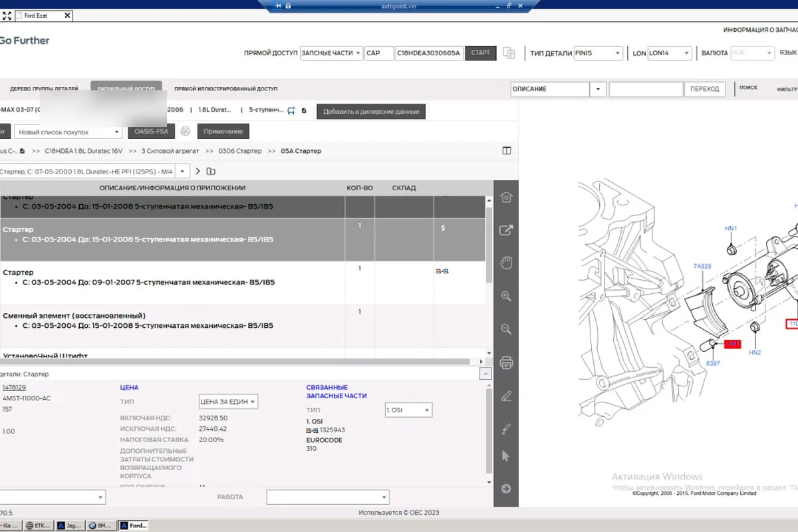This screenshot has height=532, width=798.
Task: Click the zoom out magnifier icon
Action: (x=506, y=329)
